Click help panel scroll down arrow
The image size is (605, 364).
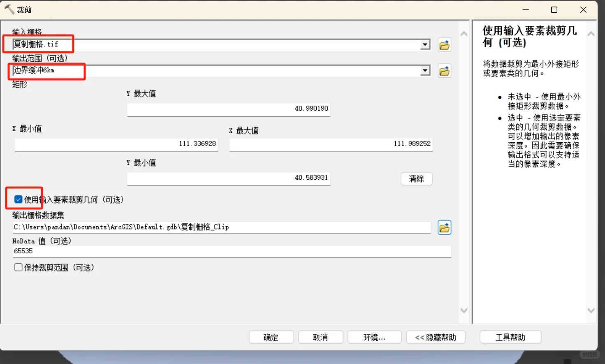(591, 311)
